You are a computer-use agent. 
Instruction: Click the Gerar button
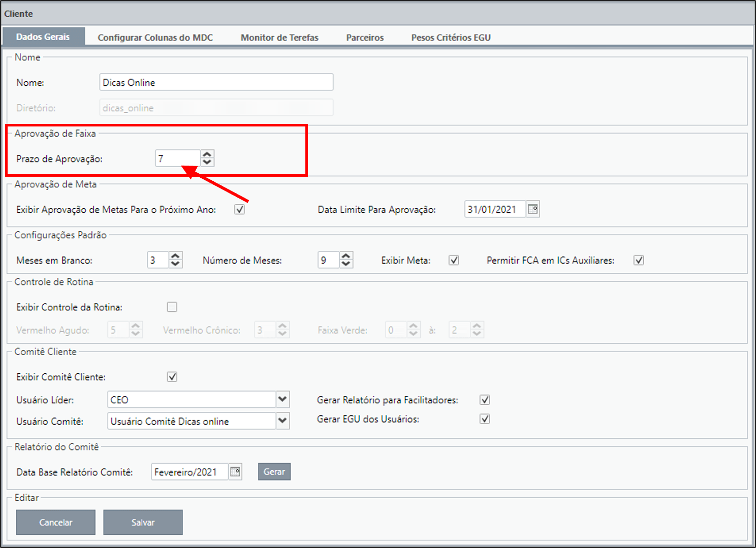pos(274,472)
